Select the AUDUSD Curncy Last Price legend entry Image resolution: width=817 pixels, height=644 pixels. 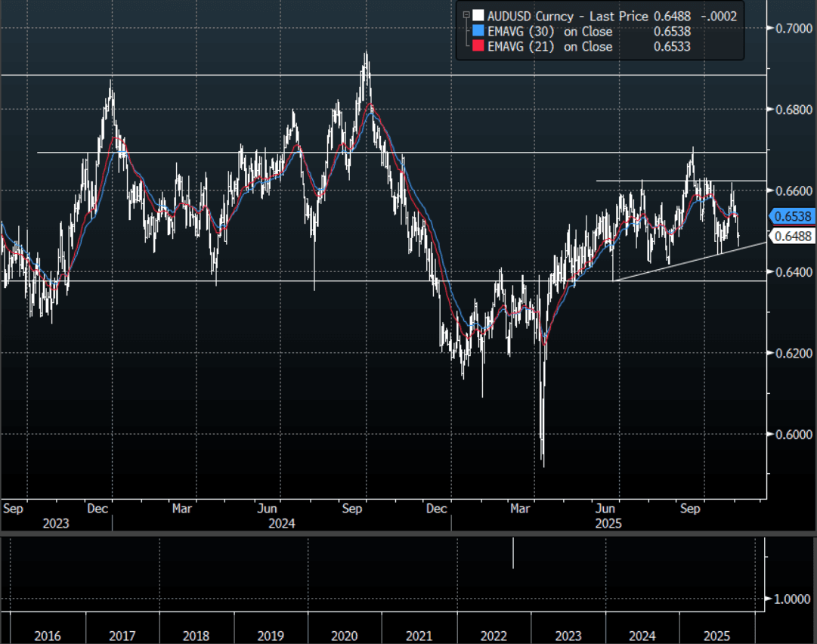[x=568, y=15]
